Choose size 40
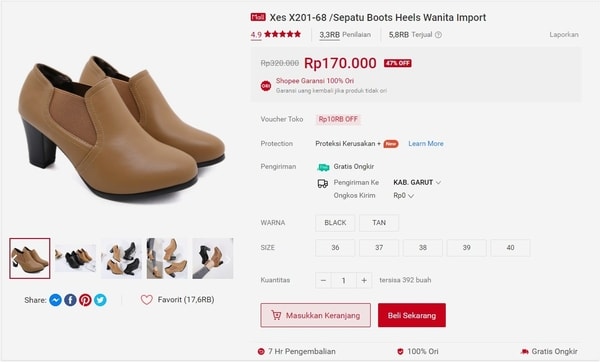 pyautogui.click(x=510, y=248)
